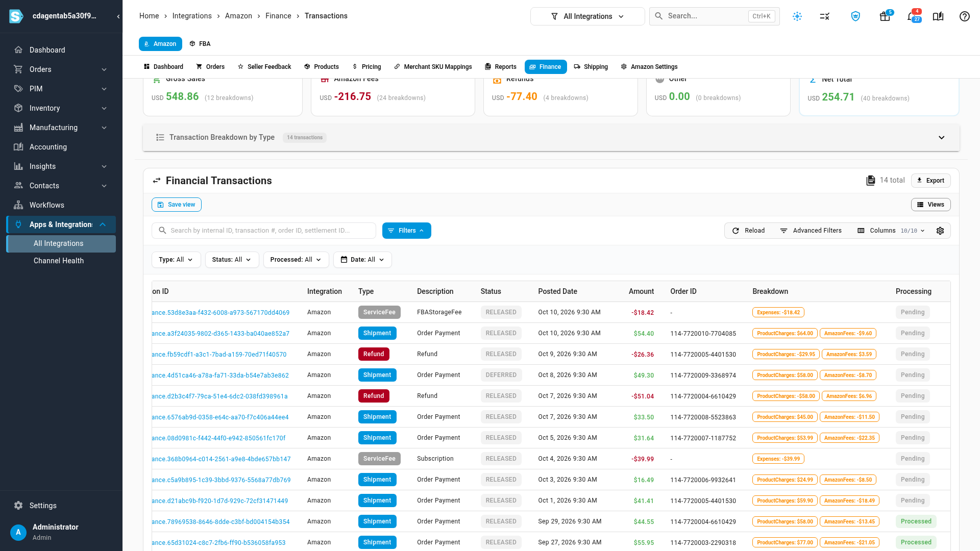Open the book documentation icon
Screen dimensions: 980x551
(938, 16)
